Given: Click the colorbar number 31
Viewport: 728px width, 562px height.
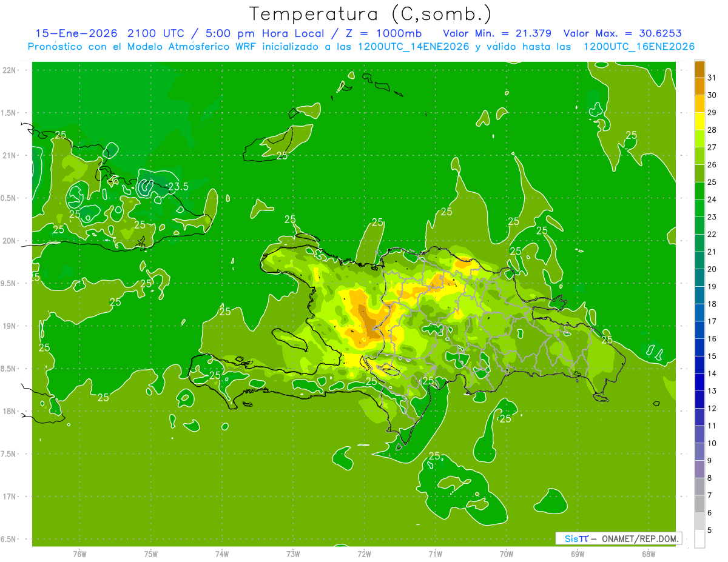Looking at the screenshot, I should pyautogui.click(x=712, y=78).
